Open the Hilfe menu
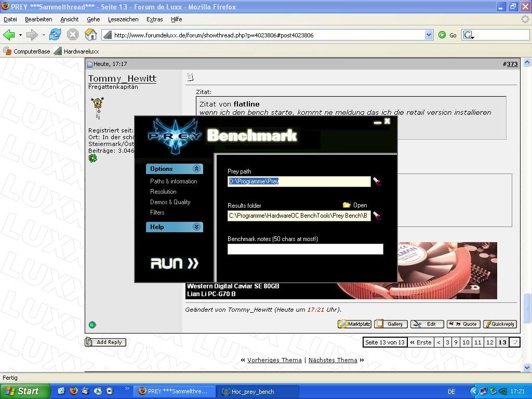 pyautogui.click(x=177, y=19)
